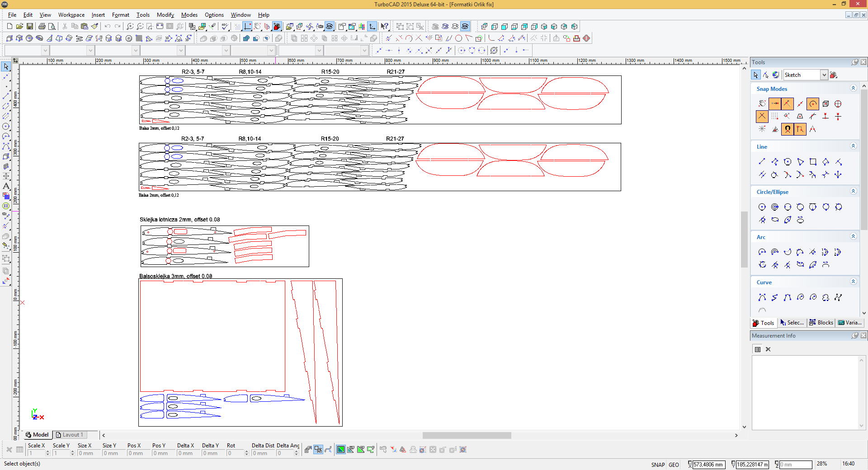Toggle the GEO indicator in status bar
The width and height of the screenshot is (868, 470).
(x=674, y=465)
